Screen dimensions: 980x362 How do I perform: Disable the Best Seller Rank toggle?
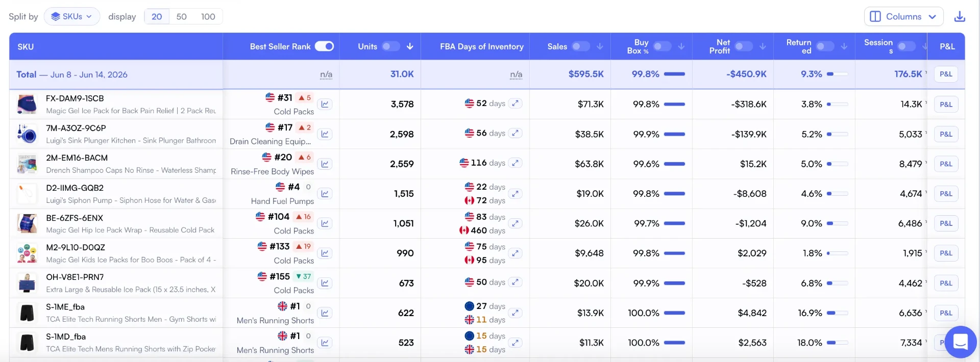324,46
